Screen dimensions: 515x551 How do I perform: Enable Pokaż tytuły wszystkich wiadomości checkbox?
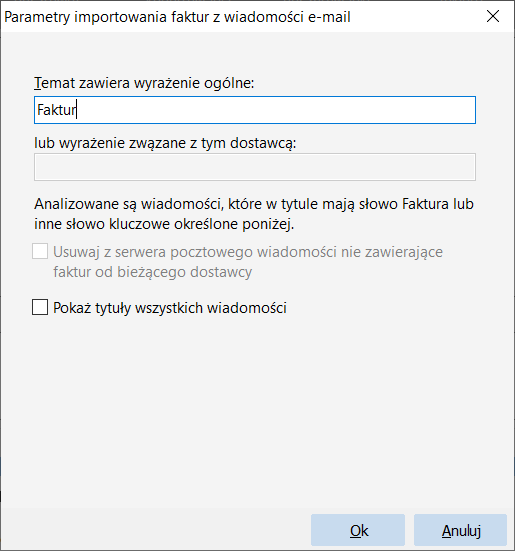point(40,307)
